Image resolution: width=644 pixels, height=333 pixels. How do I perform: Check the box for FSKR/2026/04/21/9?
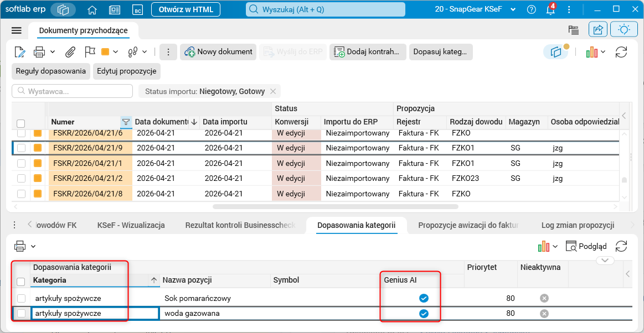pos(22,148)
